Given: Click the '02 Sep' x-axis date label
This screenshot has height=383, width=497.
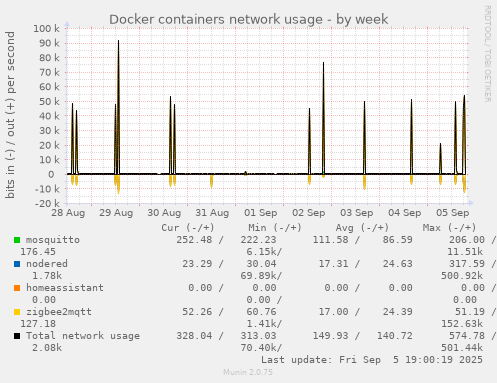Looking at the screenshot, I should (308, 213).
